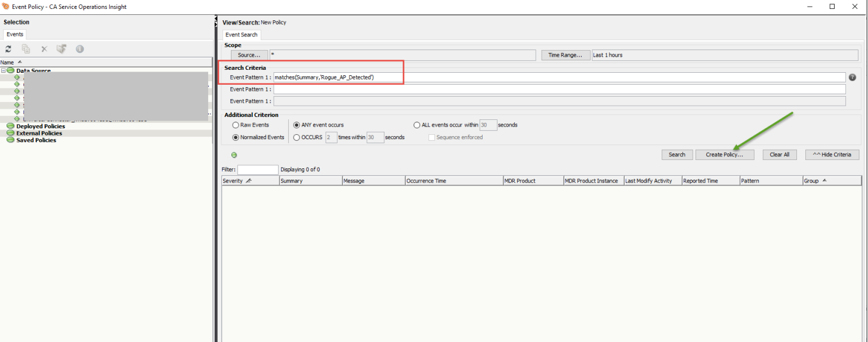Image resolution: width=868 pixels, height=342 pixels.
Task: Select the Events tab in Selection panel
Action: [15, 35]
